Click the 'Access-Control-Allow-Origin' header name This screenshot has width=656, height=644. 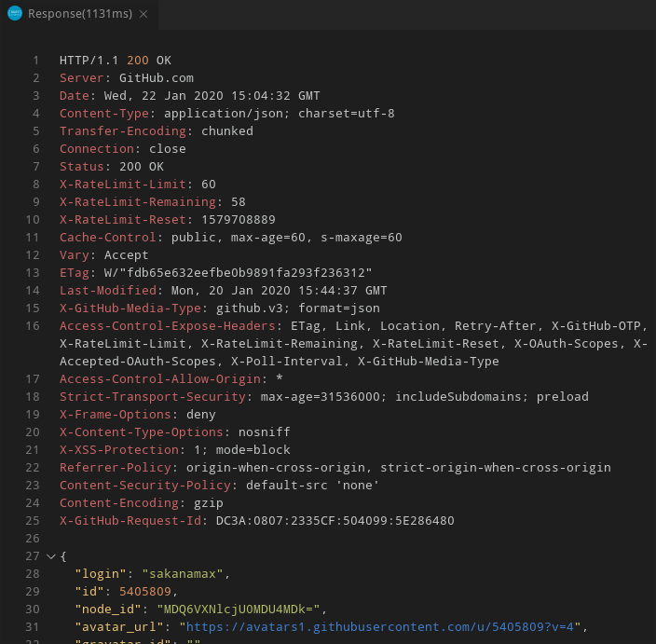coord(160,379)
